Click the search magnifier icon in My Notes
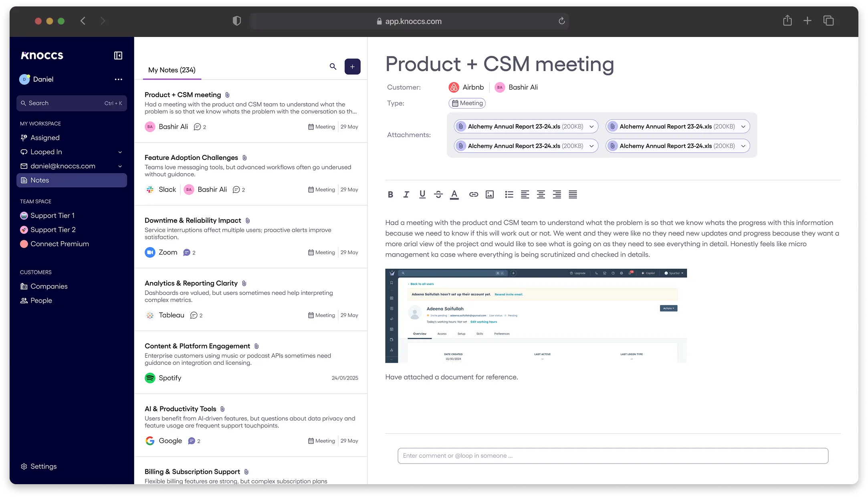The width and height of the screenshot is (868, 497). tap(333, 67)
